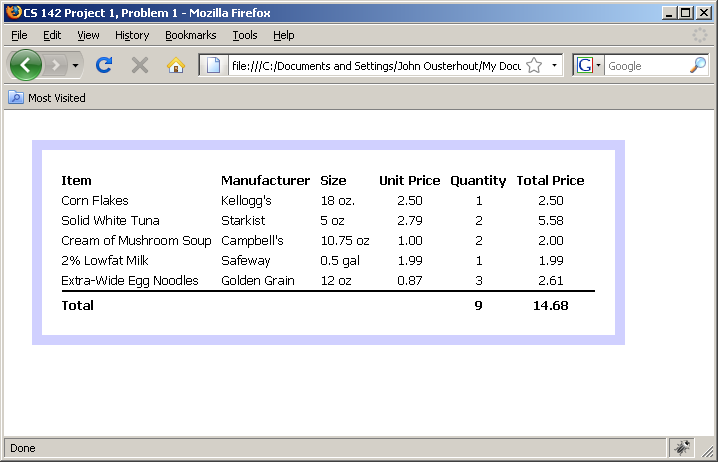Reload the page with the refresh icon
The width and height of the screenshot is (718, 462).
click(103, 65)
